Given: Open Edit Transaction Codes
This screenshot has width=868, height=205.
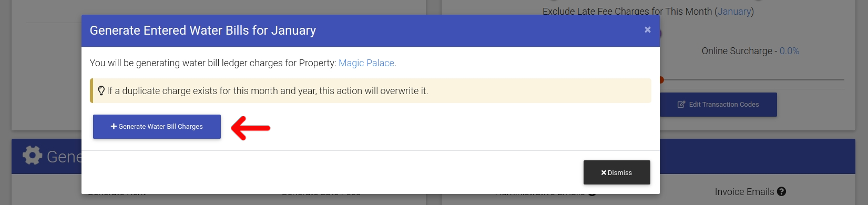Looking at the screenshot, I should pos(718,105).
